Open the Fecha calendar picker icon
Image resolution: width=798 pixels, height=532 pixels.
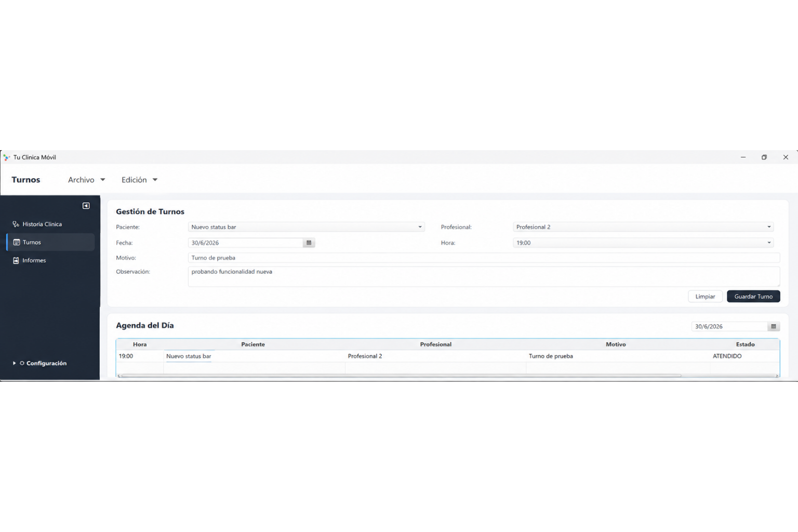pyautogui.click(x=309, y=243)
